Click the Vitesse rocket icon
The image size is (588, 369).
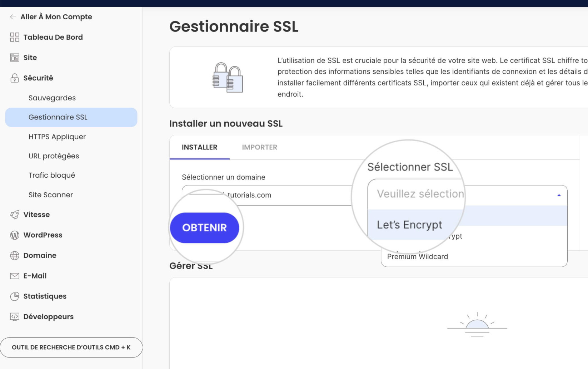[15, 215]
